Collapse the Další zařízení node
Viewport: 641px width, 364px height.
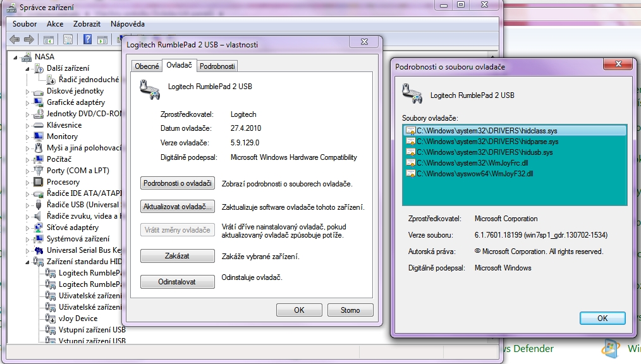(x=28, y=69)
